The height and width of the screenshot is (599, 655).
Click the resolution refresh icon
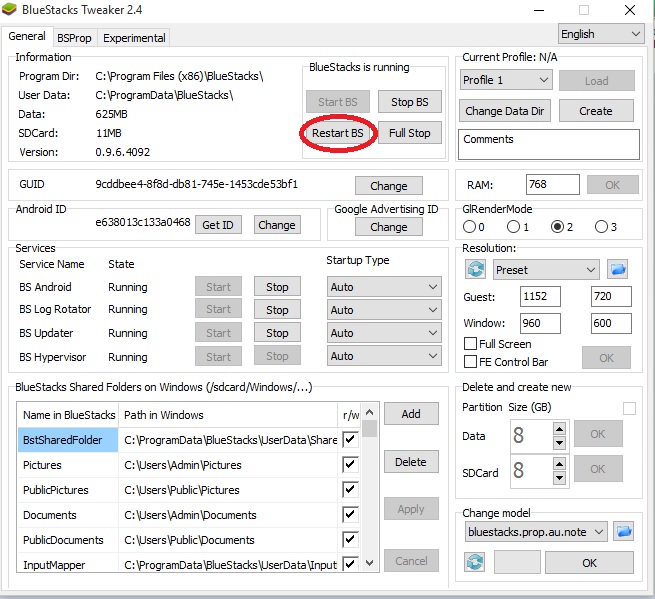(475, 269)
